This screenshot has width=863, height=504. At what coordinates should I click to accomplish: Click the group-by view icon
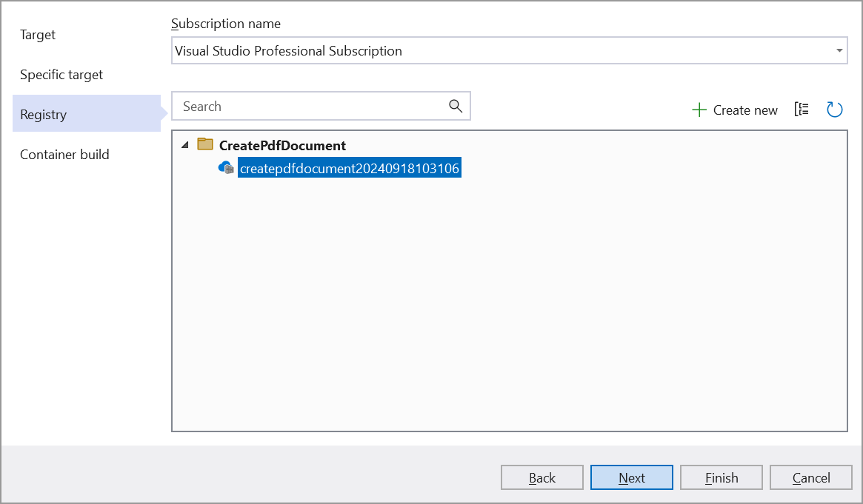(x=802, y=109)
